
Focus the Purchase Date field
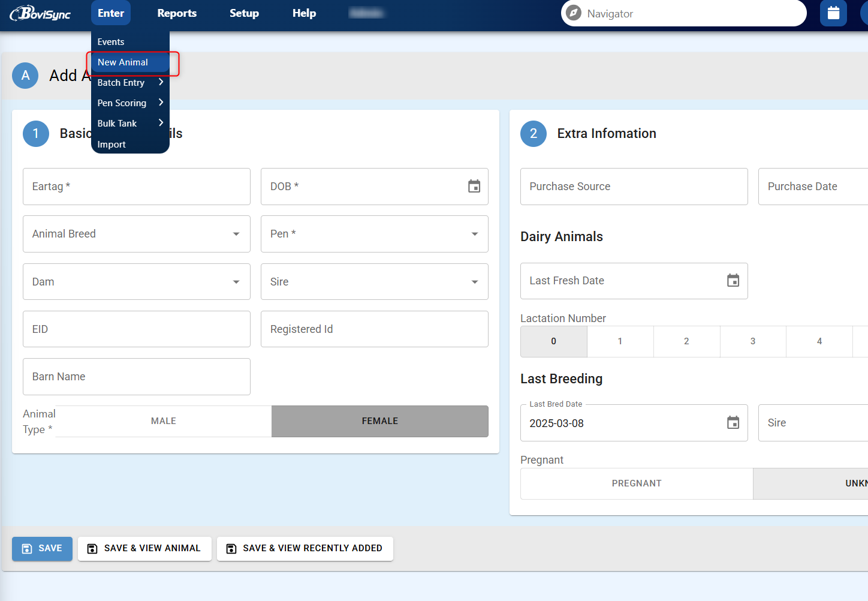tap(813, 187)
